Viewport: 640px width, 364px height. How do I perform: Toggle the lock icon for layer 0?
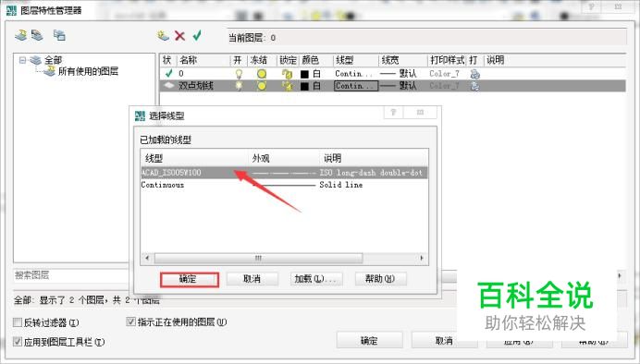(x=288, y=74)
